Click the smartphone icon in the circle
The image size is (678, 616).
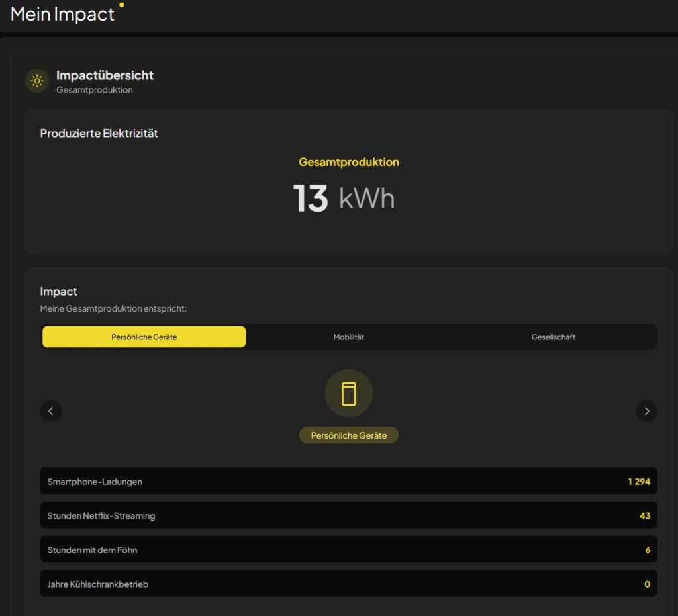point(348,394)
